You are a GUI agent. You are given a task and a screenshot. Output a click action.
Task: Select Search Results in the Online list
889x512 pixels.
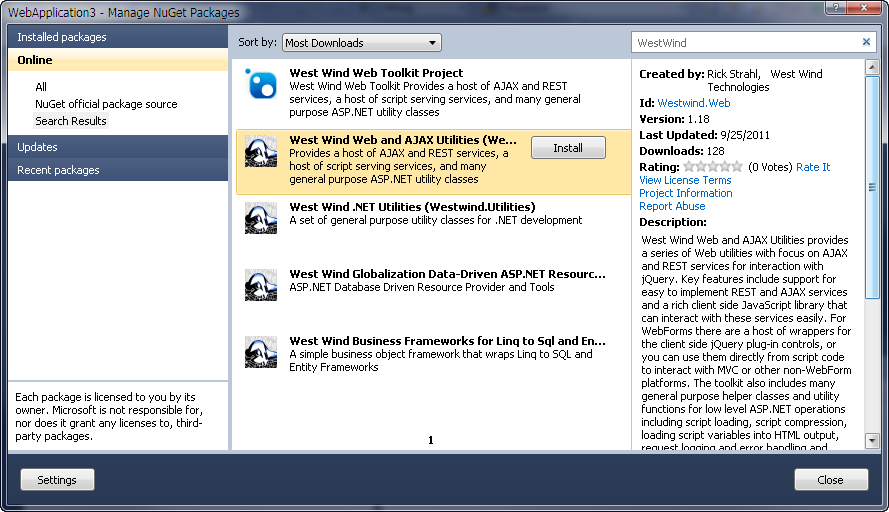[x=71, y=121]
